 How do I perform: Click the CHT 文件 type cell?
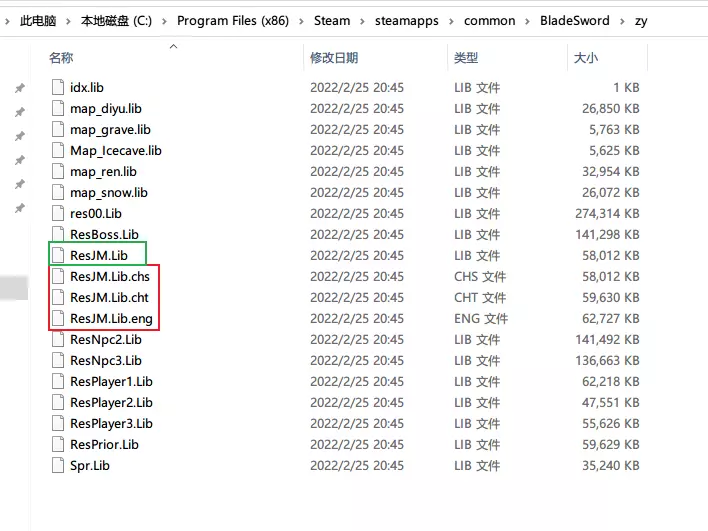[x=480, y=298]
